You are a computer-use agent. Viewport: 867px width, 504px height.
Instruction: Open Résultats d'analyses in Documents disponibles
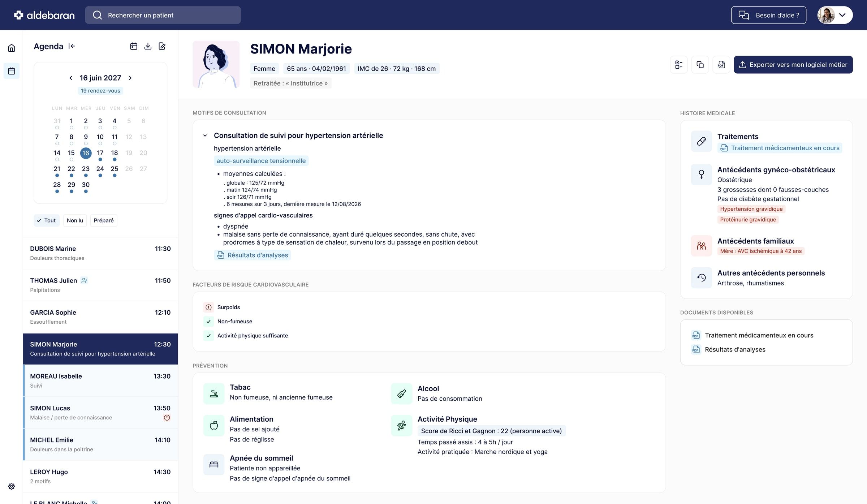pyautogui.click(x=728, y=349)
